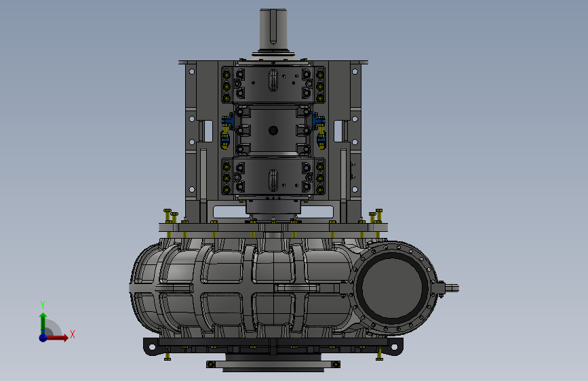The width and height of the screenshot is (588, 381).
Task: Select the vertical drive shaft at the top
Action: click(273, 29)
